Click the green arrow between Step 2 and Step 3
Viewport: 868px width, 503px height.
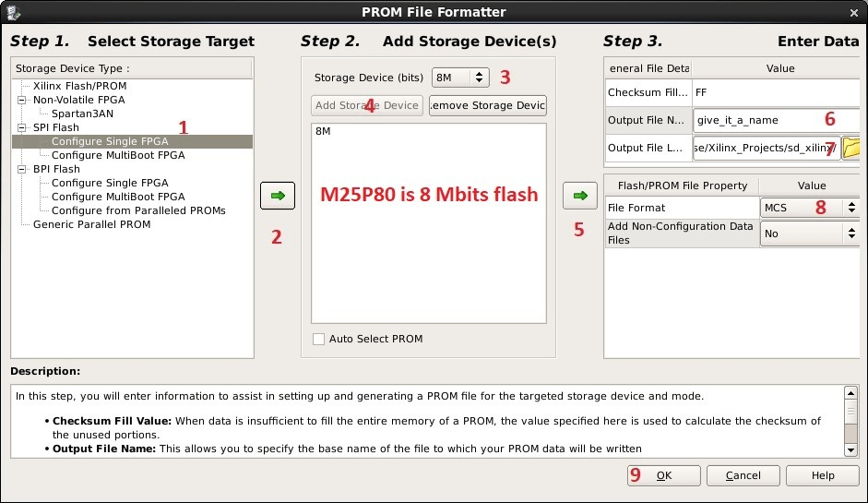[579, 196]
